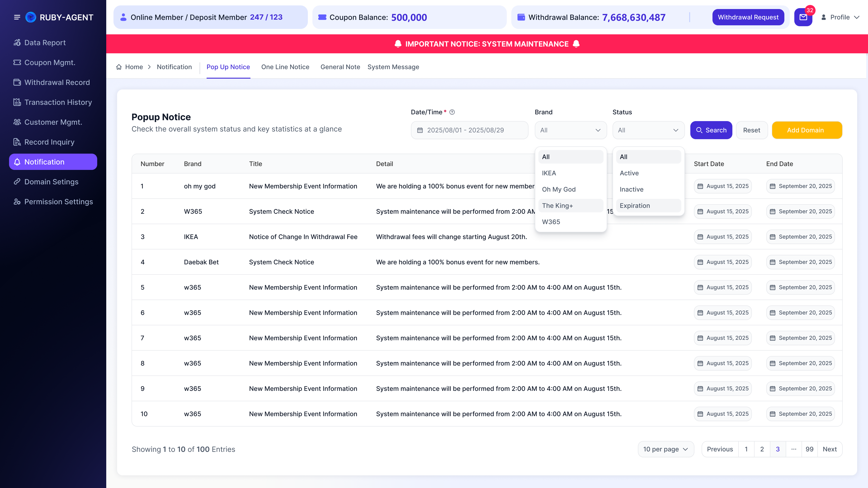This screenshot has width=868, height=488.
Task: Click the Ruby-Agent logo icon
Action: point(31,17)
